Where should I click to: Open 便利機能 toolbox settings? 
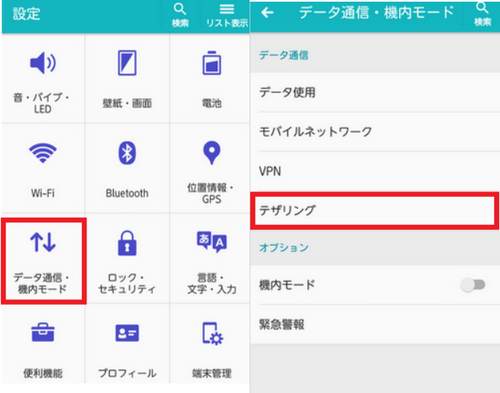pos(43,344)
